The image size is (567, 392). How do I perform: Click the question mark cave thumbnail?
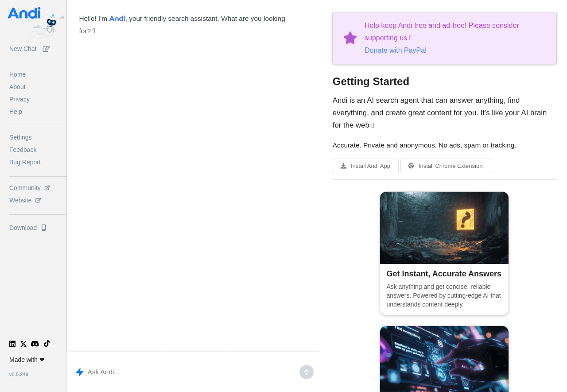(444, 228)
